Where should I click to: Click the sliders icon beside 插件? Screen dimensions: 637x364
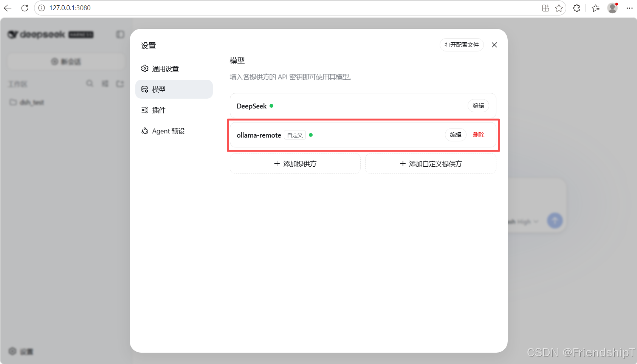pyautogui.click(x=145, y=110)
